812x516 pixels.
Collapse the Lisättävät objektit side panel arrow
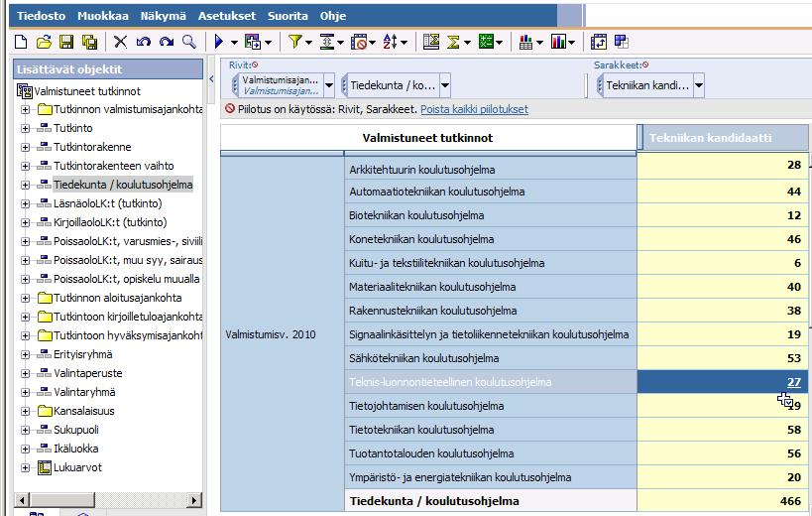[x=211, y=78]
